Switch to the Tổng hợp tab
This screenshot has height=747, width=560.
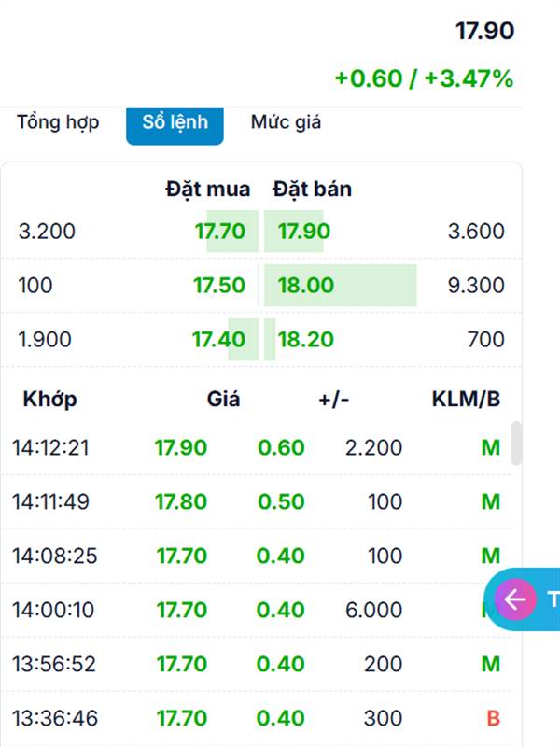click(x=58, y=122)
